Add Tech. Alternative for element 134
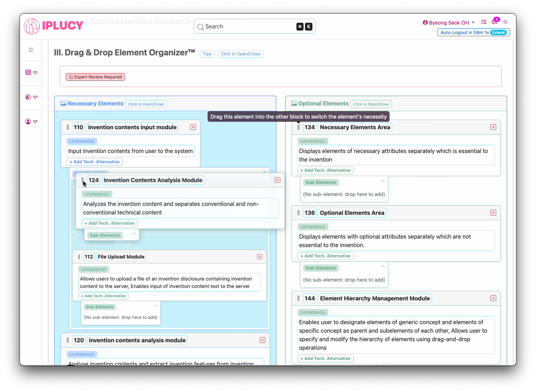Image resolution: width=536 pixels, height=392 pixels. [x=325, y=170]
